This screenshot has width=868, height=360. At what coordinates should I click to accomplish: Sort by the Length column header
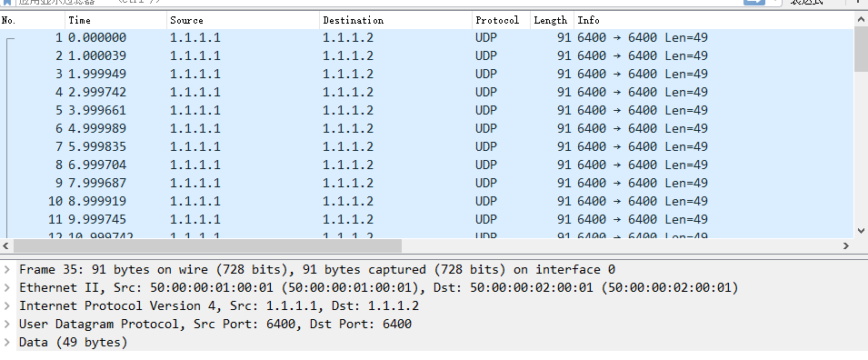[552, 21]
